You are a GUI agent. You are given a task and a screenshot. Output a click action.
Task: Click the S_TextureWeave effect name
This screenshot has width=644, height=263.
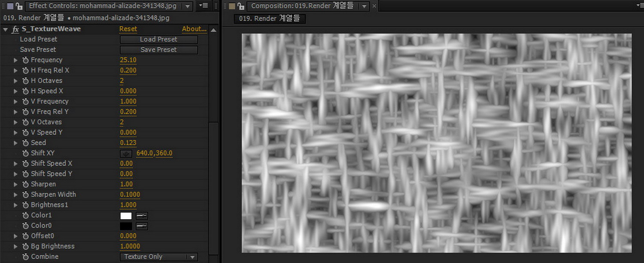(51, 29)
